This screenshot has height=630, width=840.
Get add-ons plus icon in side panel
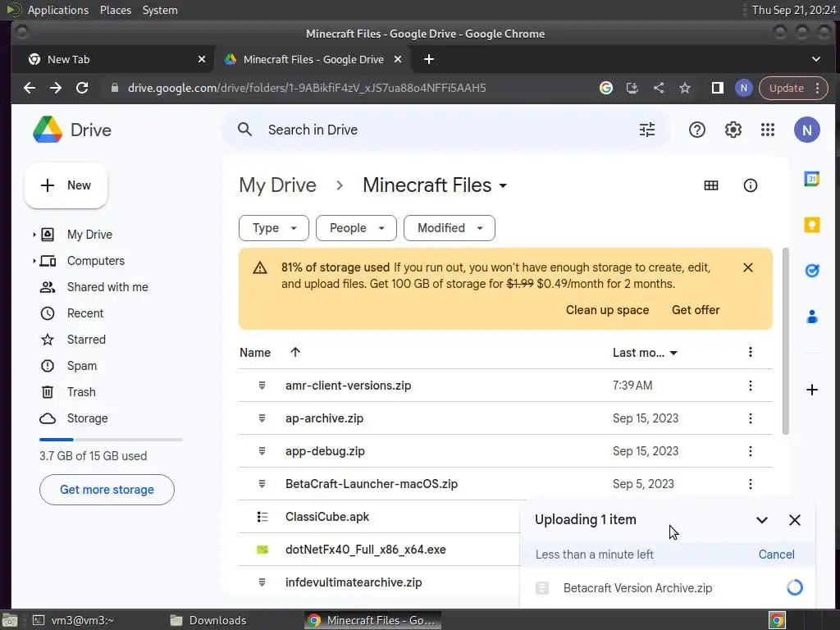tap(811, 390)
